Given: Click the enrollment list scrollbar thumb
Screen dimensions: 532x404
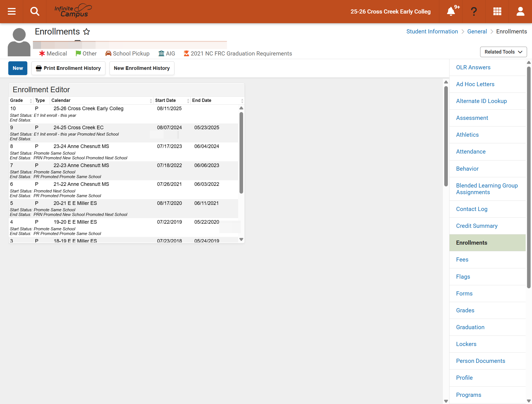Looking at the screenshot, I should pyautogui.click(x=241, y=153).
